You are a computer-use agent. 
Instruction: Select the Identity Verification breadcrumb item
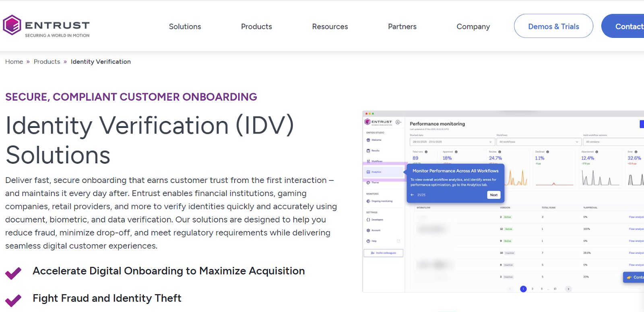(x=101, y=62)
